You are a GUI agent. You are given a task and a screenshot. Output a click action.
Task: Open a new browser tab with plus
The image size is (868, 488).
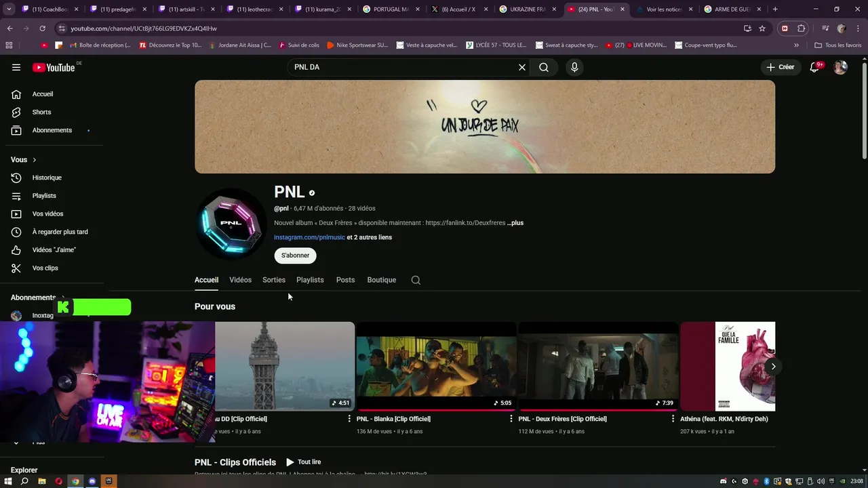point(775,9)
